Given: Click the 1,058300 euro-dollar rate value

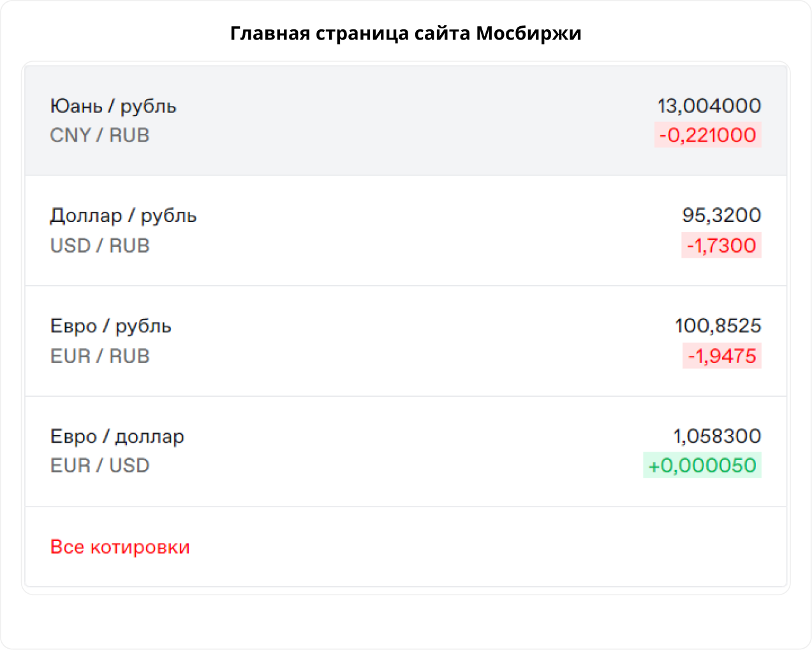Looking at the screenshot, I should [717, 436].
